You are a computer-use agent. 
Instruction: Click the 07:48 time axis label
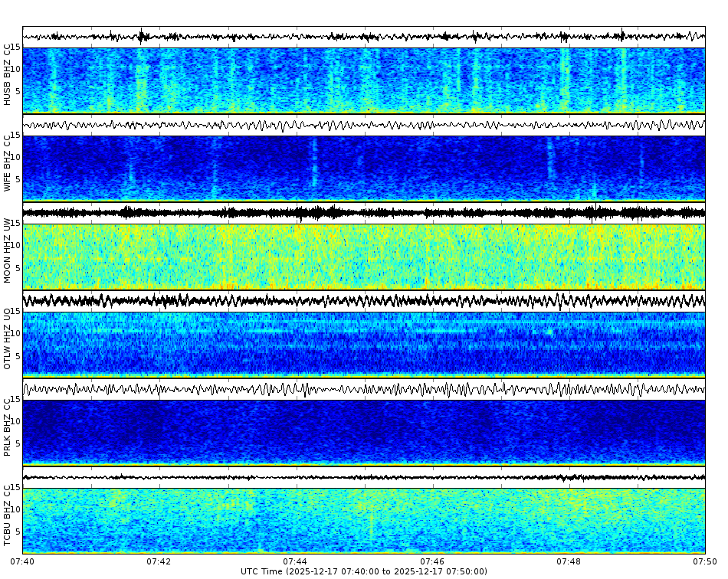[569, 561]
